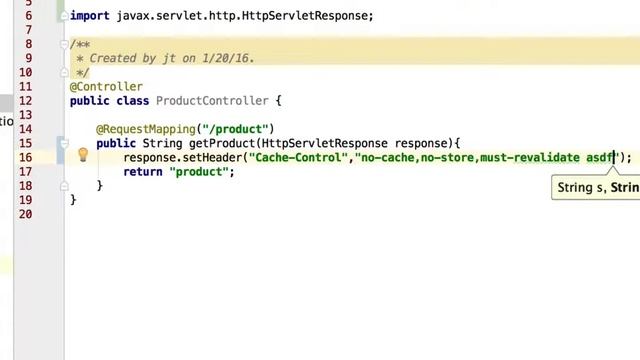Collapse the import block fold marker at line 6
Viewport: 640px width, 360px height.
tap(64, 16)
